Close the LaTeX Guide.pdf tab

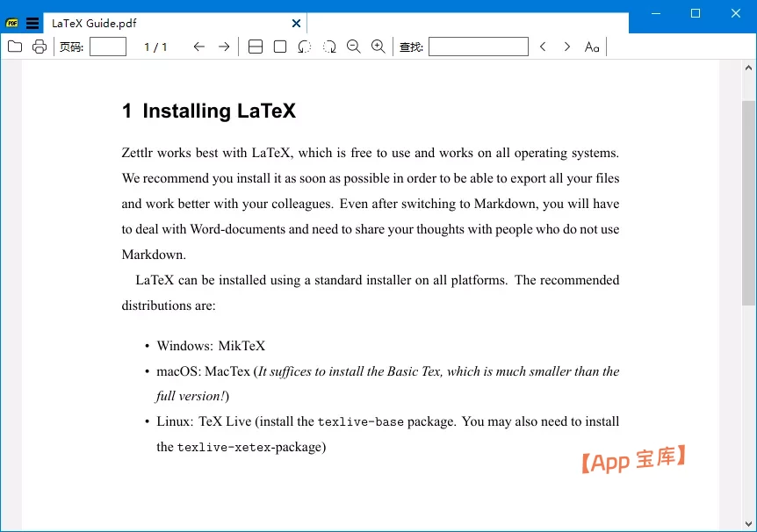pos(297,24)
